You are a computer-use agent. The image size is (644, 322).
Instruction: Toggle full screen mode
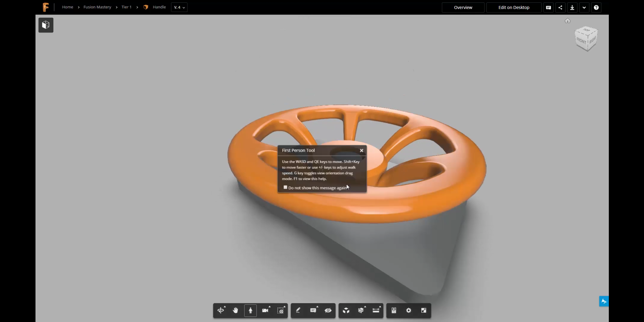(x=424, y=310)
